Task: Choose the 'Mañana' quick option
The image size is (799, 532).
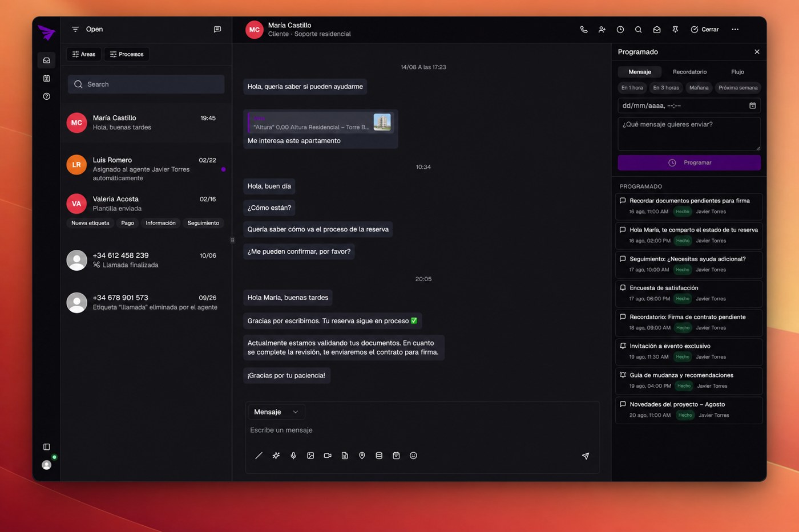Action: [x=699, y=88]
